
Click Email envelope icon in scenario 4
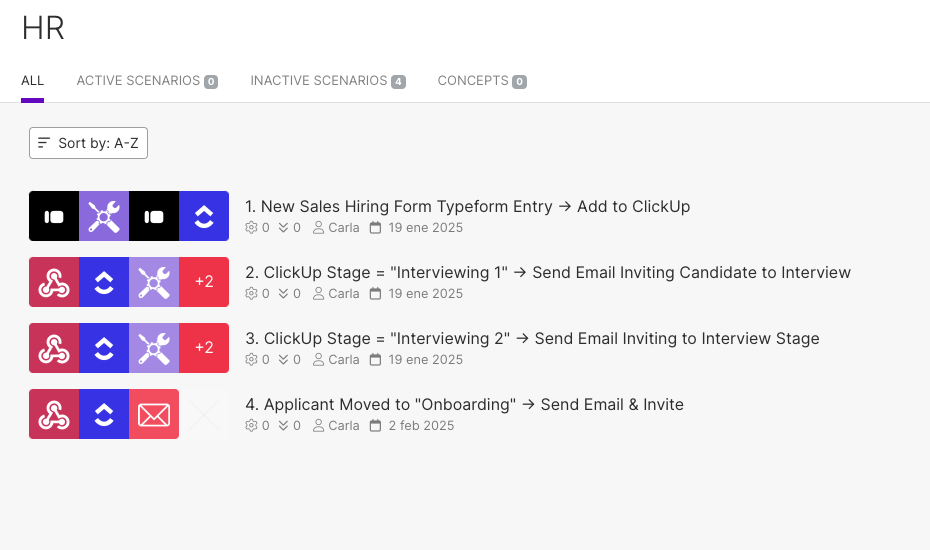(x=154, y=414)
